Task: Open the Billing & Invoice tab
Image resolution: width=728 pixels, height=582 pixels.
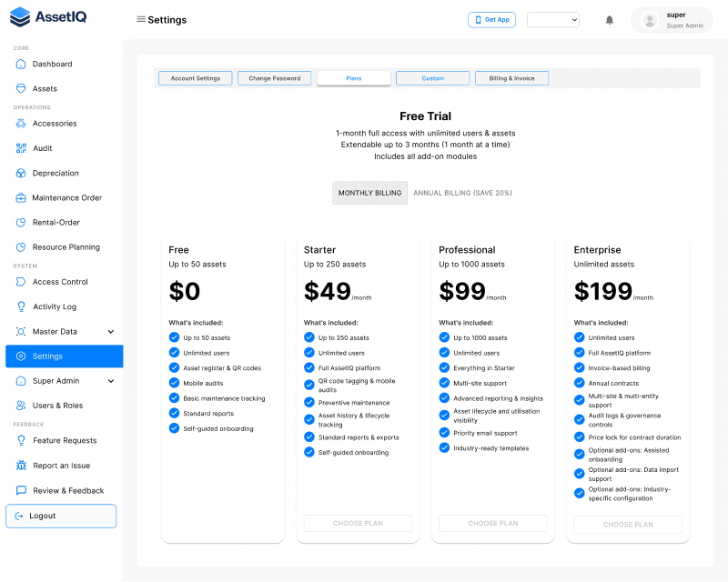Action: (511, 78)
